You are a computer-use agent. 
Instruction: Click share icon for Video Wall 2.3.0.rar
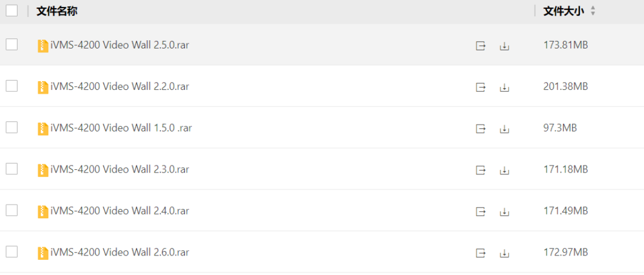480,170
